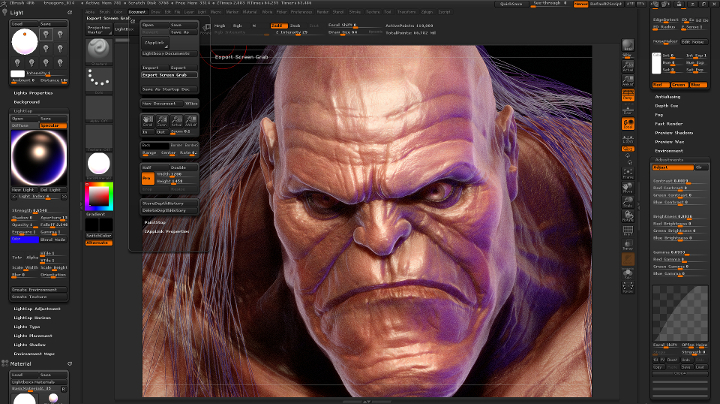Image resolution: width=720 pixels, height=404 pixels.
Task: Activate the Actual size icon on right shelf
Action: (x=628, y=67)
